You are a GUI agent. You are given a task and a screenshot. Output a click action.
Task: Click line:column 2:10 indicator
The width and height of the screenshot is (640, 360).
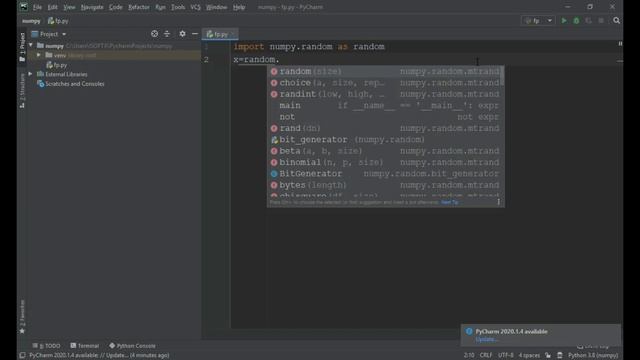tap(469, 356)
